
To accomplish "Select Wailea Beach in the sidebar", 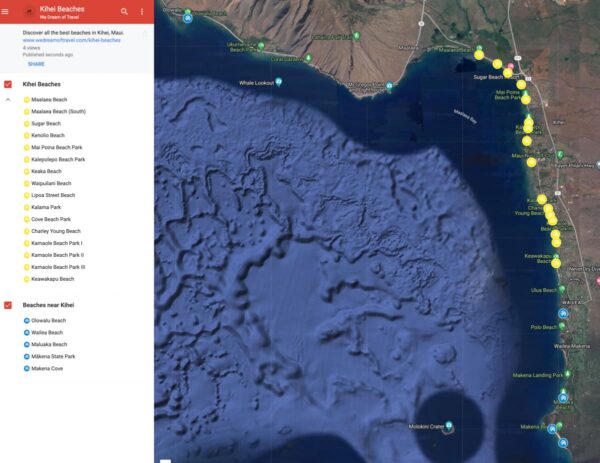I will click(46, 332).
